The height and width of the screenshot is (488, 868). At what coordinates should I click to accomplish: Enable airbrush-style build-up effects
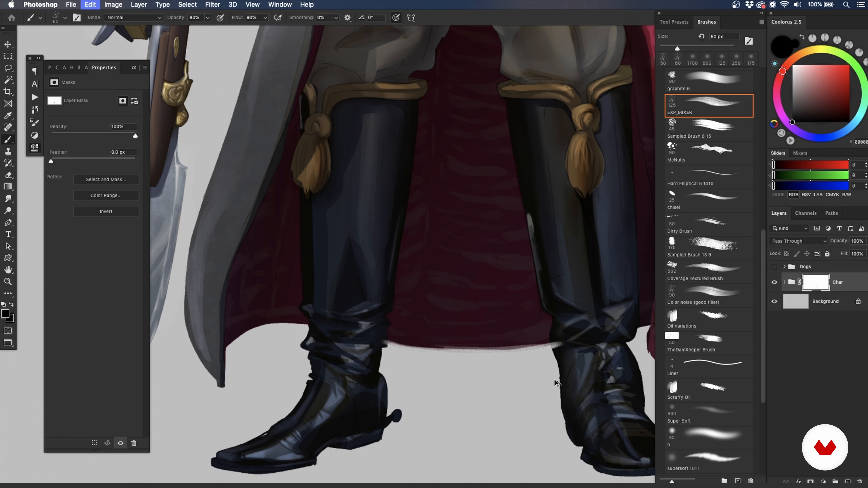pyautogui.click(x=278, y=18)
